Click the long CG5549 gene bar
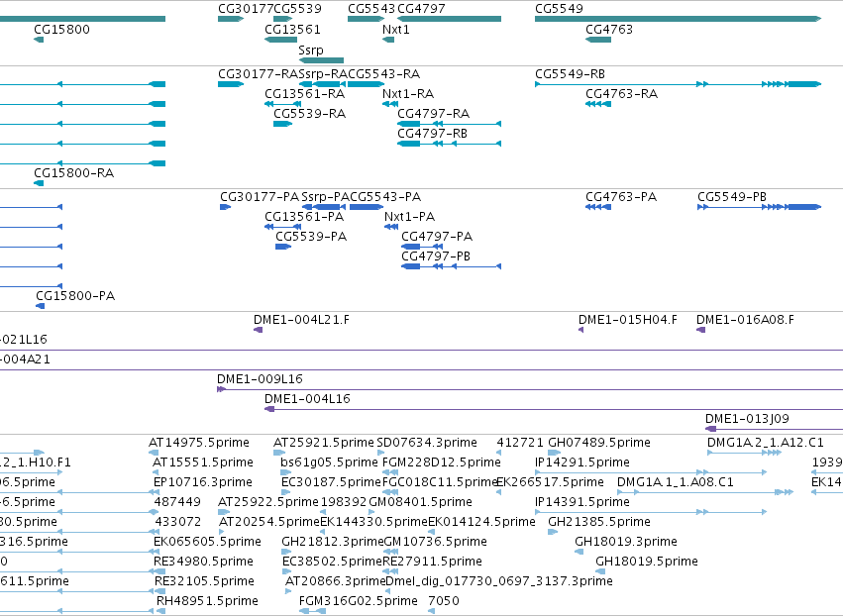Image resolution: width=843 pixels, height=616 pixels. tap(678, 20)
